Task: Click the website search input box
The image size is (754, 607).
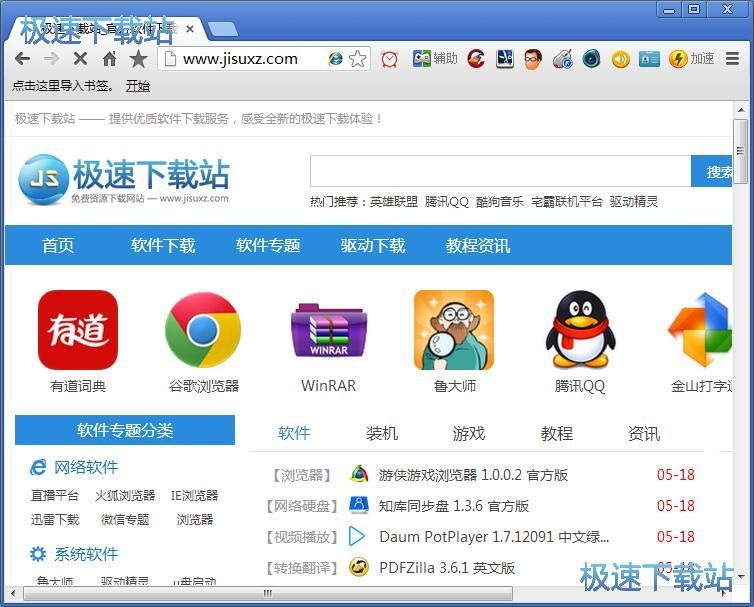Action: click(501, 171)
